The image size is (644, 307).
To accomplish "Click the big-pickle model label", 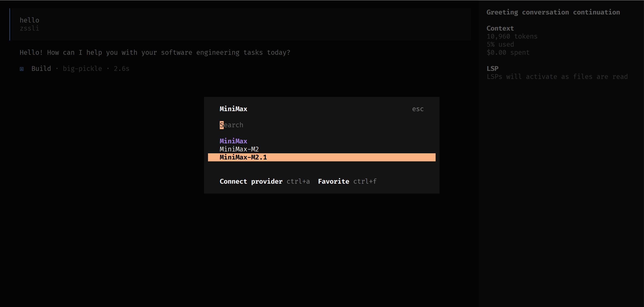I will tap(82, 69).
